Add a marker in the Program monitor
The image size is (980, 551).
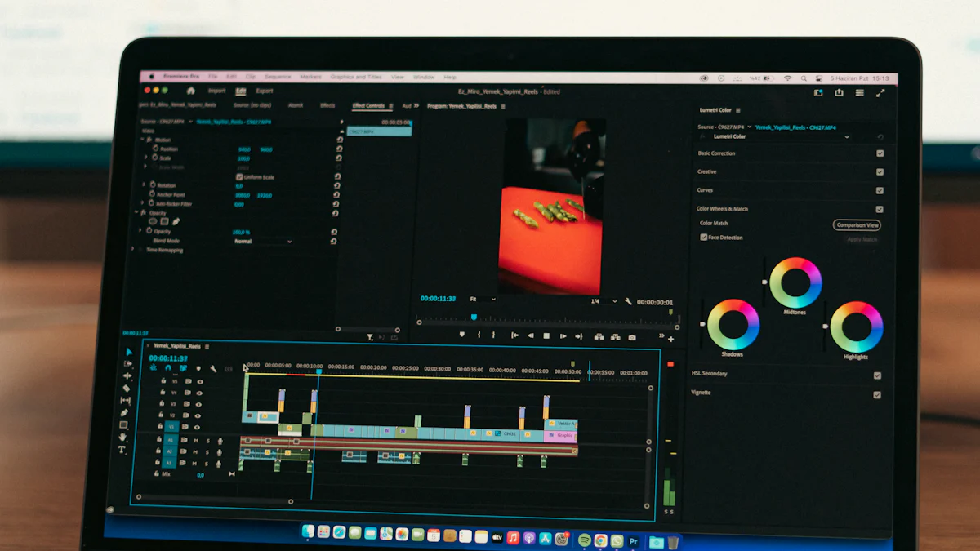tap(462, 335)
